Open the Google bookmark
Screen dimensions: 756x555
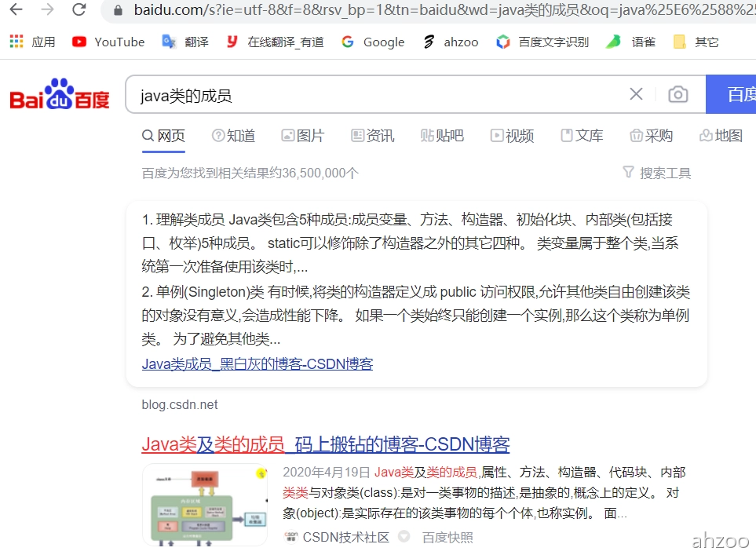[373, 42]
